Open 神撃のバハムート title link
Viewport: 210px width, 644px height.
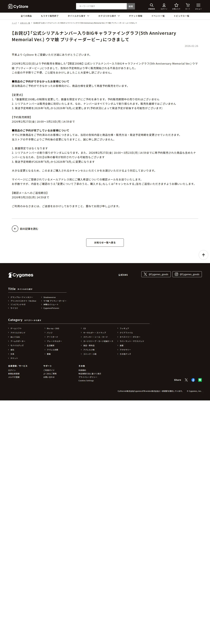51,305
